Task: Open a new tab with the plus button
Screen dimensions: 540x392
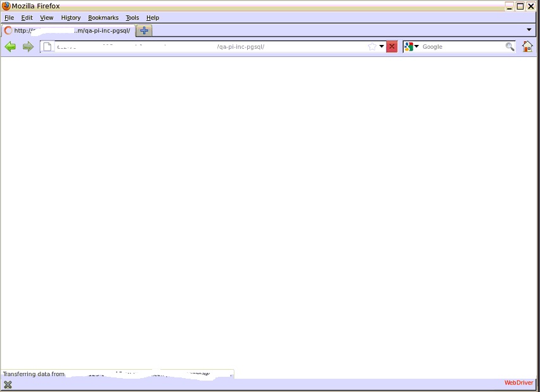Action: pyautogui.click(x=144, y=30)
